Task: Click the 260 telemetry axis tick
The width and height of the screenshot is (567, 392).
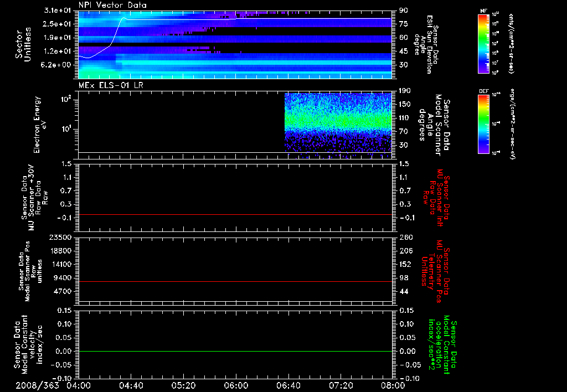Action: (405, 237)
